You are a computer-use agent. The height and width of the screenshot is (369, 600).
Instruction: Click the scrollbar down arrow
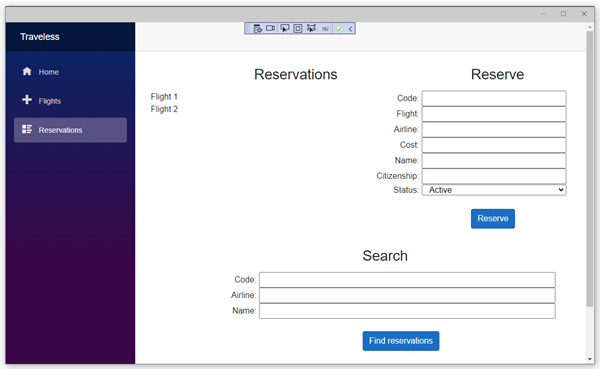click(590, 359)
